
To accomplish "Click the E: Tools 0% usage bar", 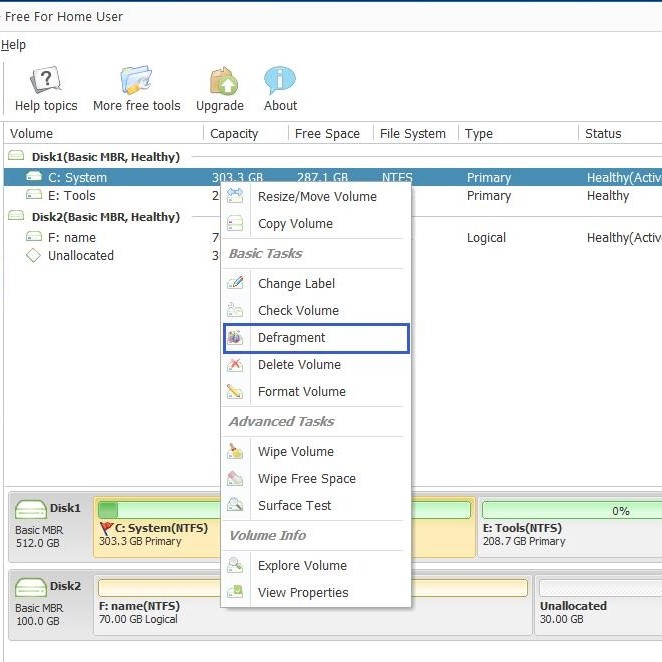I will click(x=572, y=510).
